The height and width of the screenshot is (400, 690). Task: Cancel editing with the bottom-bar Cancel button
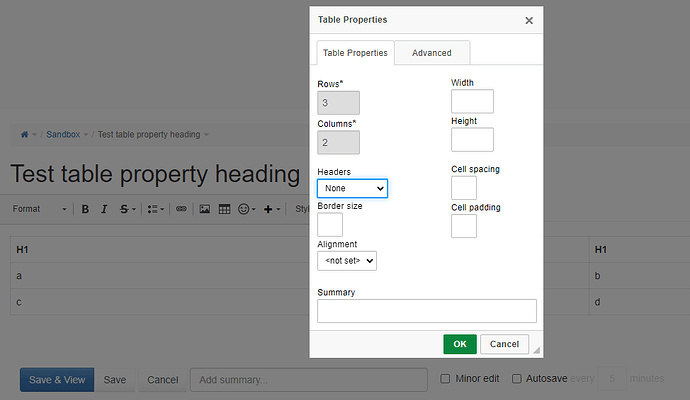click(x=162, y=380)
